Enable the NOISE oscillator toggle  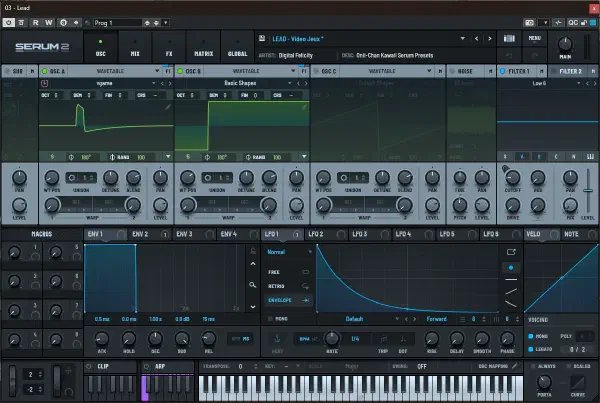click(x=452, y=71)
